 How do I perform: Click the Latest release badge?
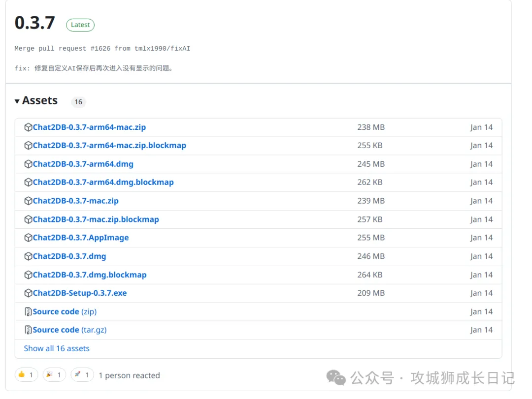tap(80, 25)
